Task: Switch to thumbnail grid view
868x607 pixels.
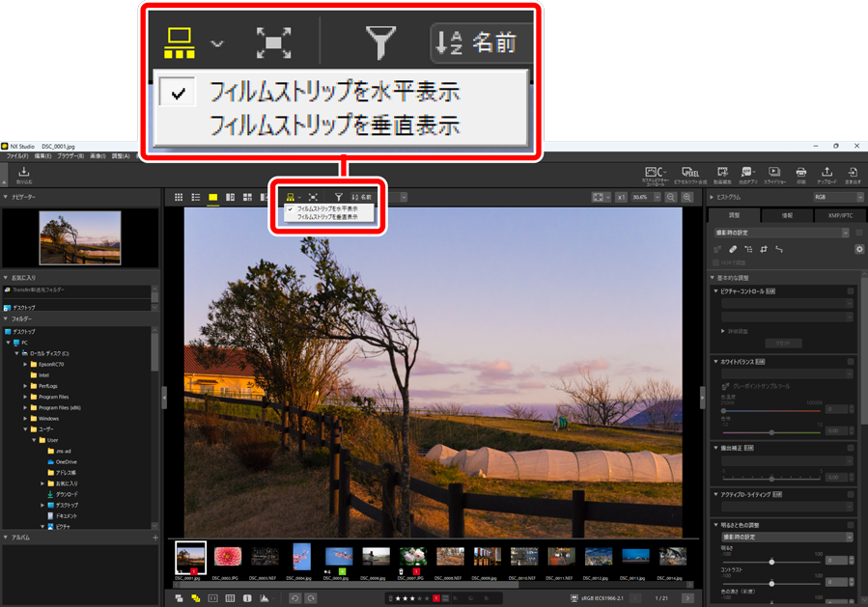Action: (x=179, y=197)
